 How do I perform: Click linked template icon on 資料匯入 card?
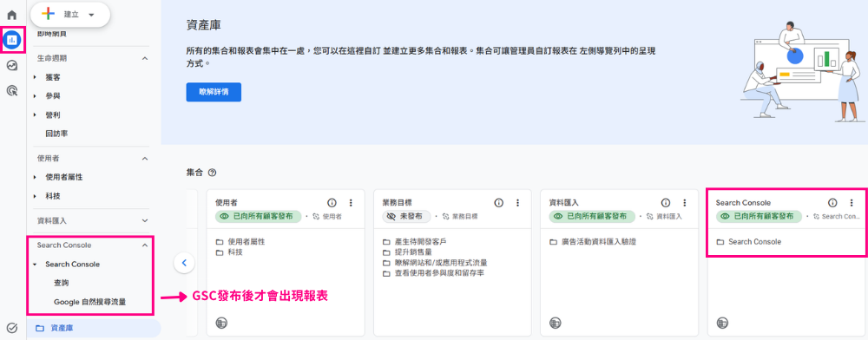coord(650,217)
